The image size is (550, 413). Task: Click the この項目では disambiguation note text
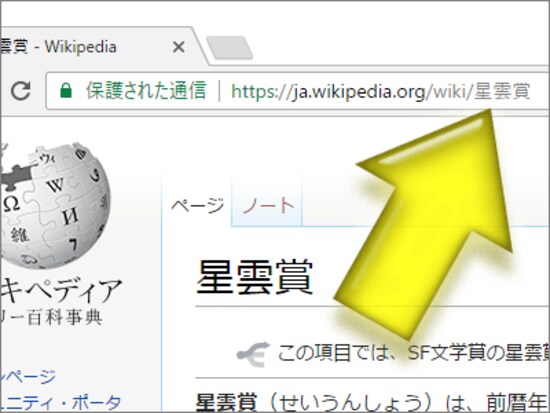click(413, 353)
